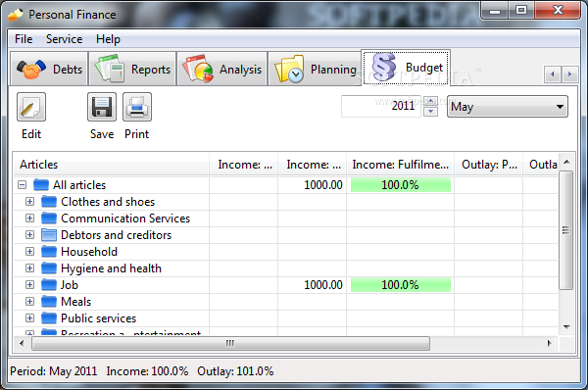Image resolution: width=588 pixels, height=390 pixels.
Task: Click the Debtors and creditors folder icon
Action: [x=49, y=235]
